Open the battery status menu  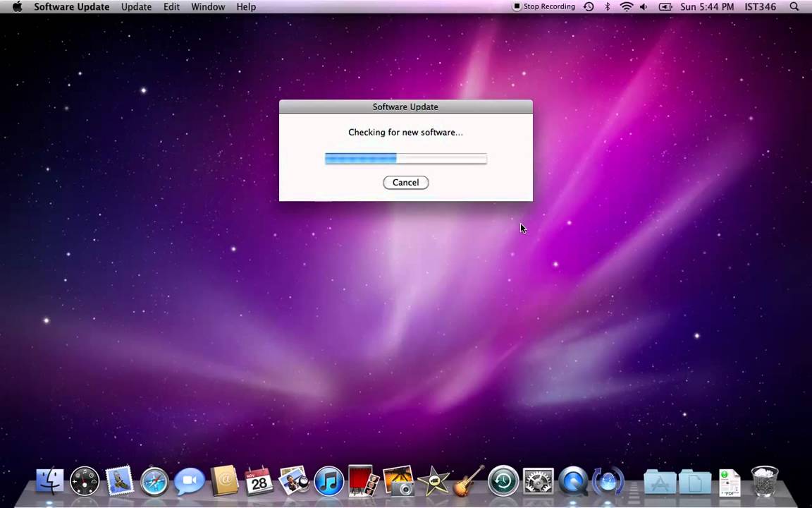pyautogui.click(x=665, y=7)
